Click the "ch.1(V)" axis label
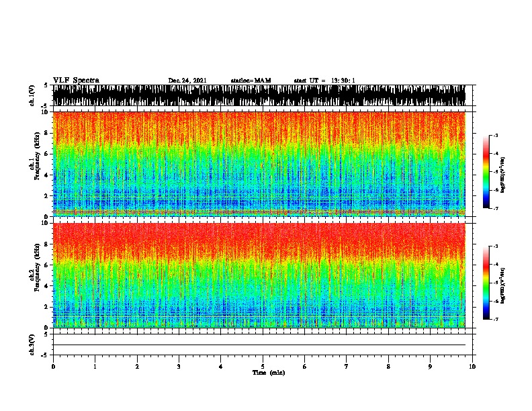532x411 pixels. 32,95
